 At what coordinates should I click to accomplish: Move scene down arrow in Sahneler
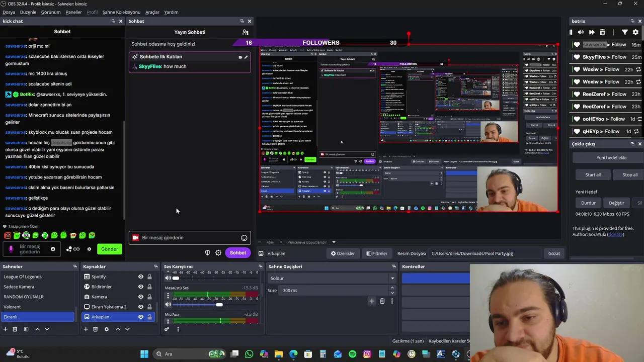pyautogui.click(x=47, y=329)
